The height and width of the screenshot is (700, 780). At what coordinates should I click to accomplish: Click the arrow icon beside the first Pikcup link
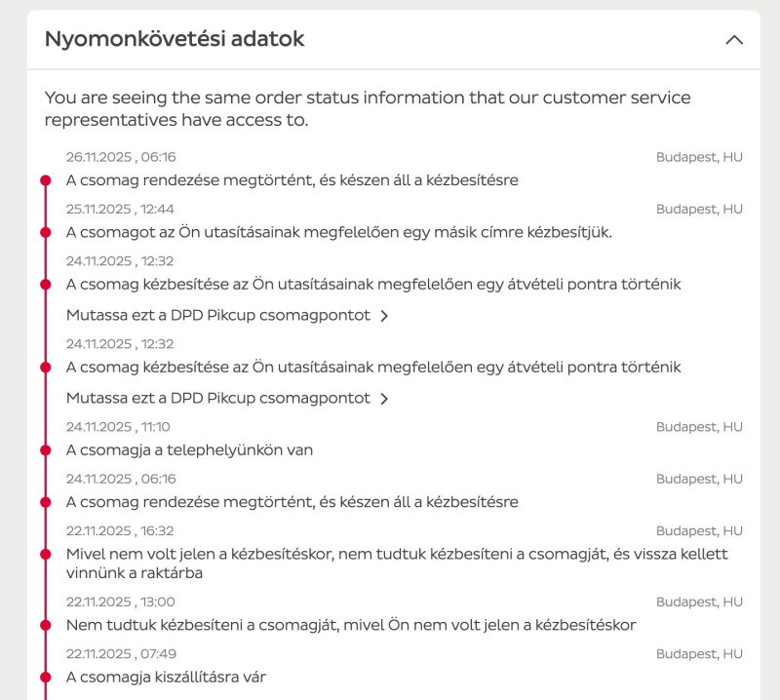coord(384,316)
